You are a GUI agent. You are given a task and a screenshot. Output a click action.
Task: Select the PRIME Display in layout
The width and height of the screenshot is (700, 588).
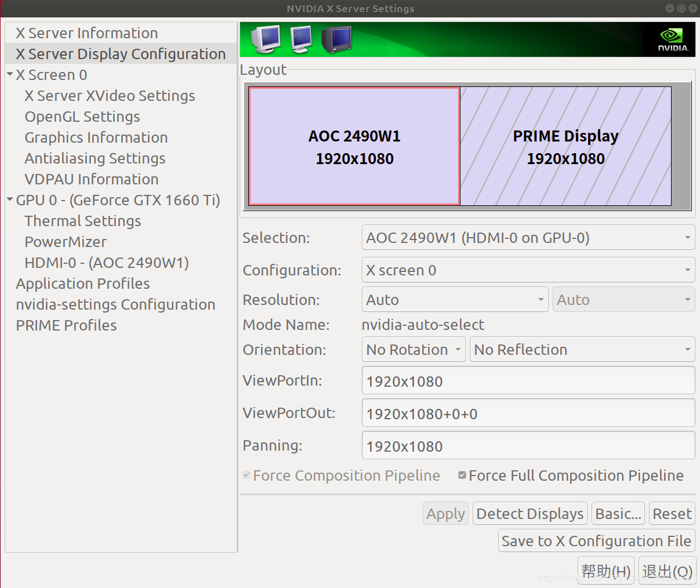click(x=566, y=147)
